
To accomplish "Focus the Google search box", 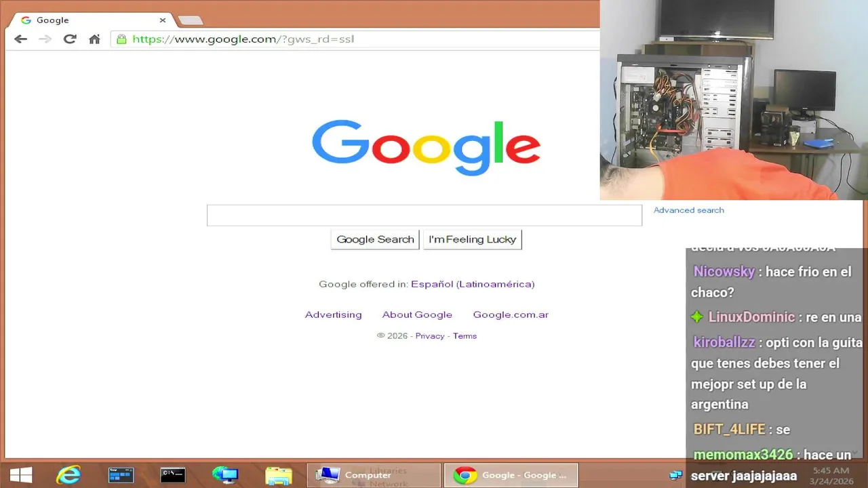I will [425, 216].
